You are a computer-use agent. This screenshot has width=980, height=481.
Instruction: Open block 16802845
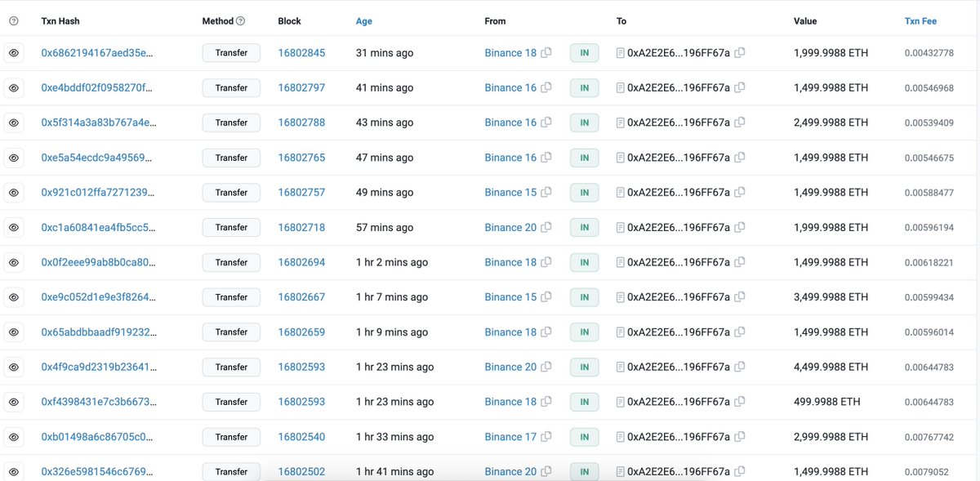[301, 53]
